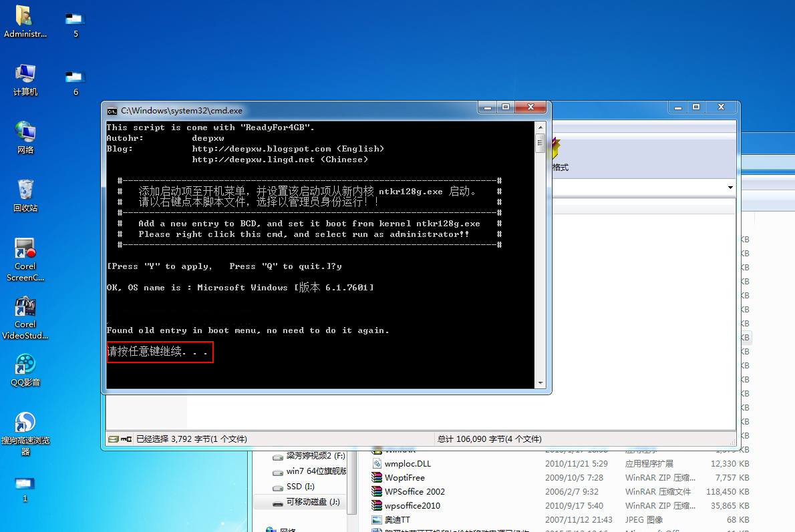Open the desktop icon labeled 5
Screen dimensions: 795x532
tap(75, 24)
